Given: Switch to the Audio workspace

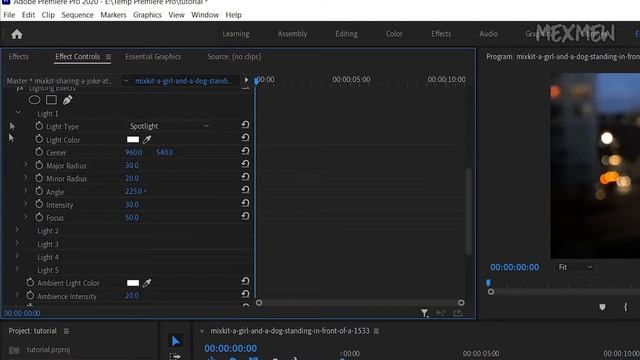Looking at the screenshot, I should [x=489, y=34].
